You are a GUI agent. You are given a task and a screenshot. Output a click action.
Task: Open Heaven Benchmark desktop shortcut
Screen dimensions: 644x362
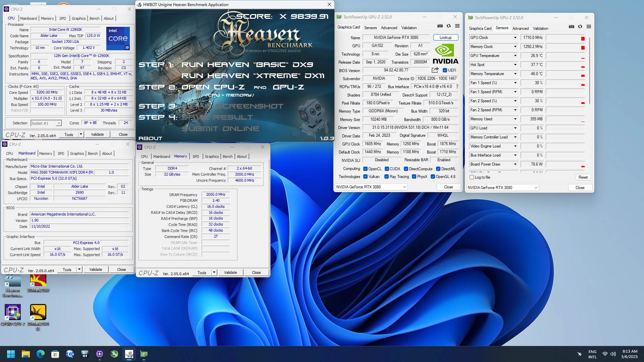tap(13, 286)
